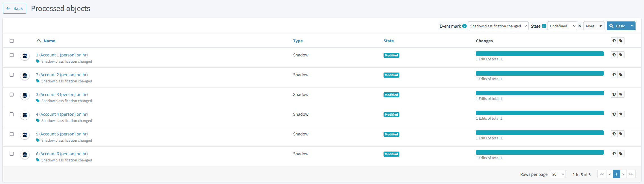644x184 pixels.
Task: Sort table by State column header
Action: 388,41
